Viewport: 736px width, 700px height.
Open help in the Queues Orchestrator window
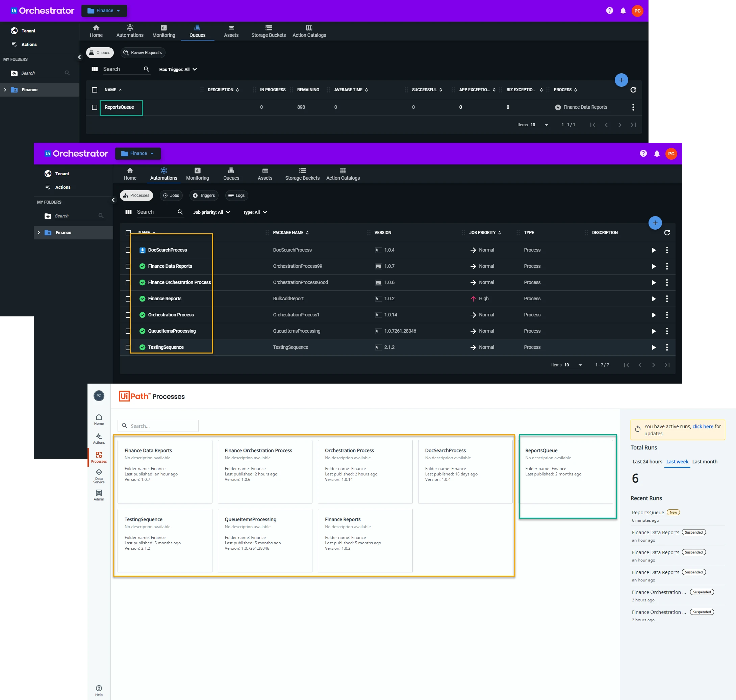(609, 11)
